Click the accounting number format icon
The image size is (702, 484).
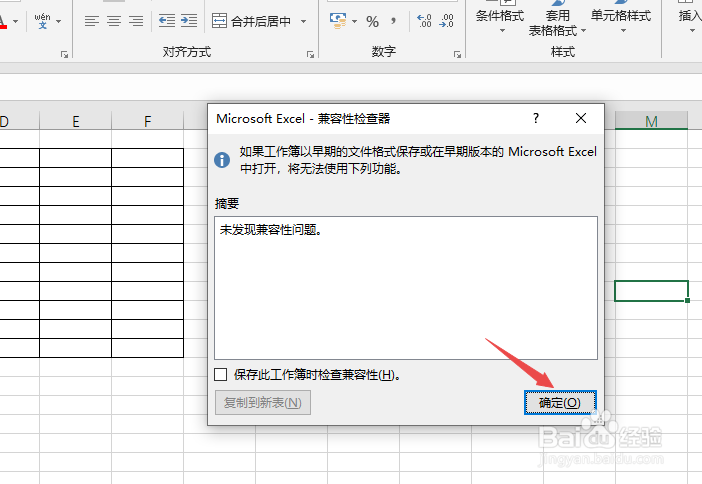[338, 21]
